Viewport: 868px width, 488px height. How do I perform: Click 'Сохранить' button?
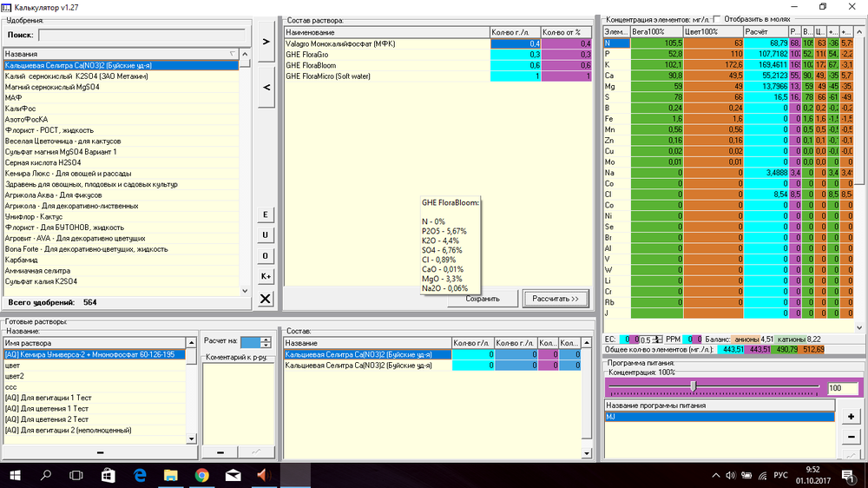coord(483,299)
